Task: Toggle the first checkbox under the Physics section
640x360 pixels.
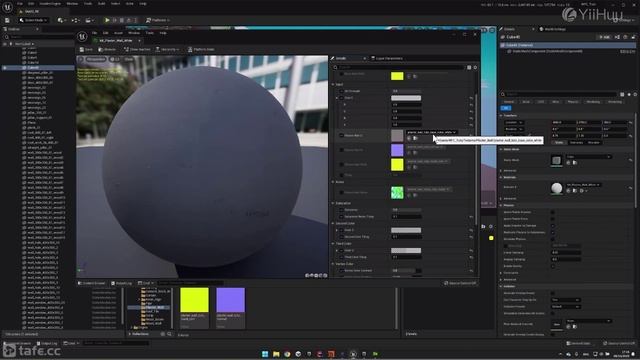Action: pos(553,212)
